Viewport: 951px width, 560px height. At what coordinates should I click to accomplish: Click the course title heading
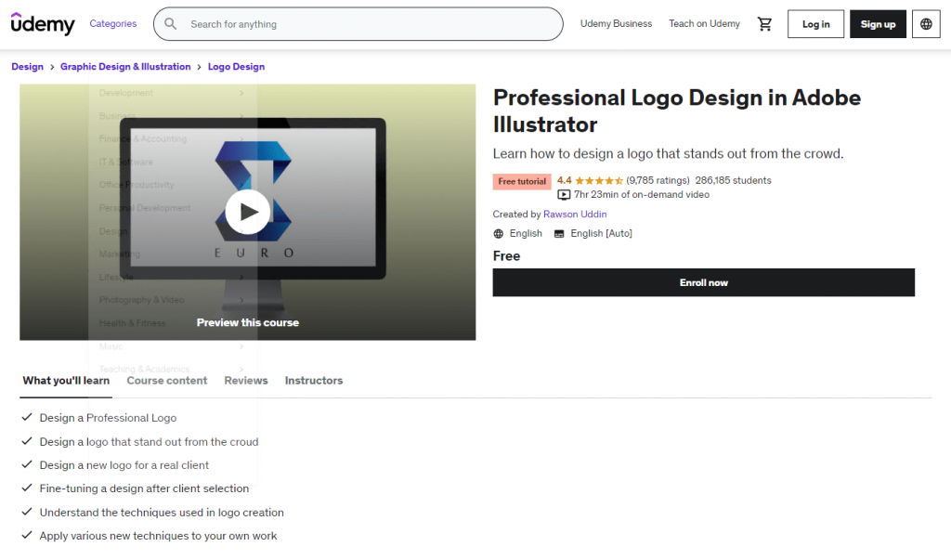(x=677, y=111)
